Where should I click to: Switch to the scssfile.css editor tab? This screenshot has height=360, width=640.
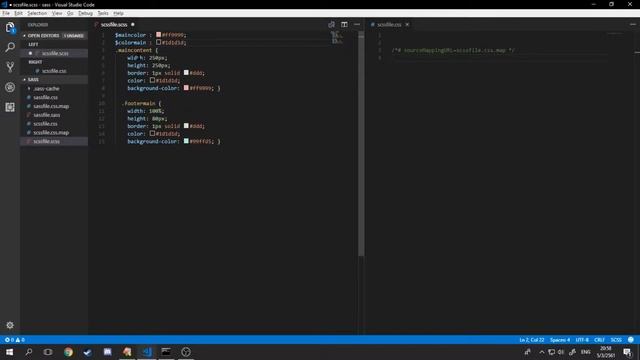coord(389,24)
